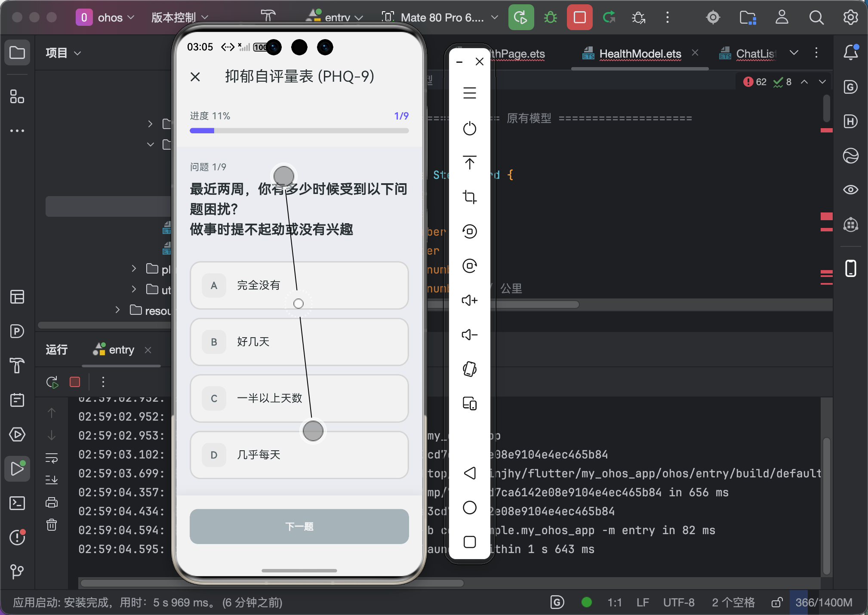868x615 pixels.
Task: Toggle scroll to end icon in Run console
Action: [x=52, y=480]
